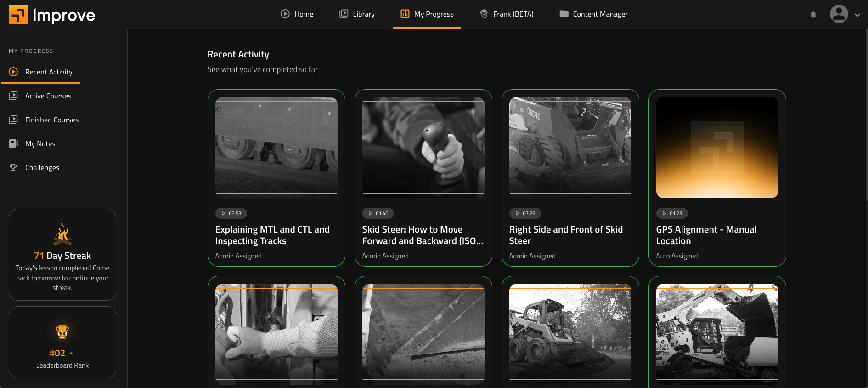Click the 71 Day Streak campfire card

pyautogui.click(x=62, y=255)
